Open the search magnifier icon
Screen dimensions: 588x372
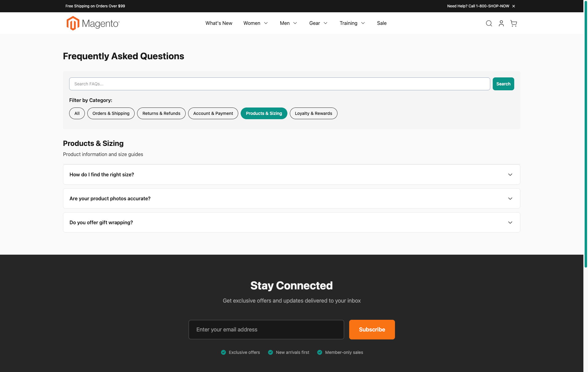(x=489, y=23)
